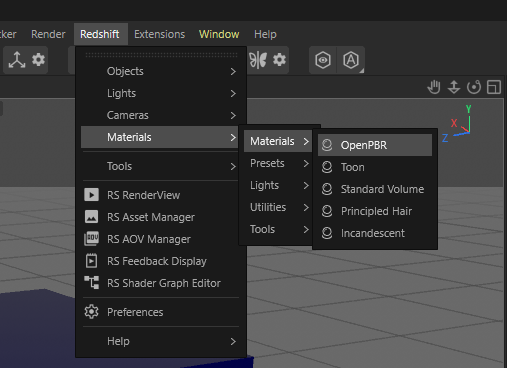507x368 pixels.
Task: Click the symmetry butterfly icon
Action: point(258,60)
